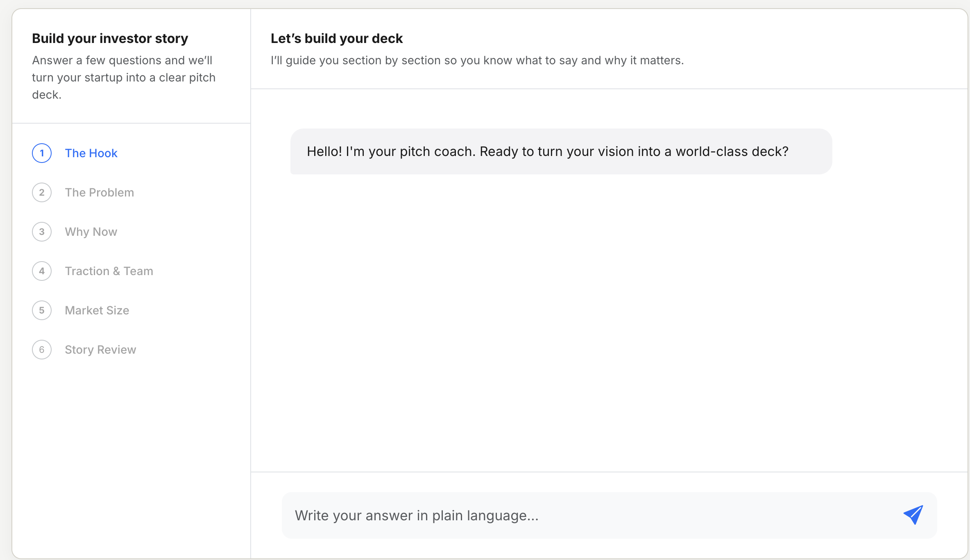Click the step 5 number circle
Viewport: 970px width, 560px height.
tap(42, 310)
